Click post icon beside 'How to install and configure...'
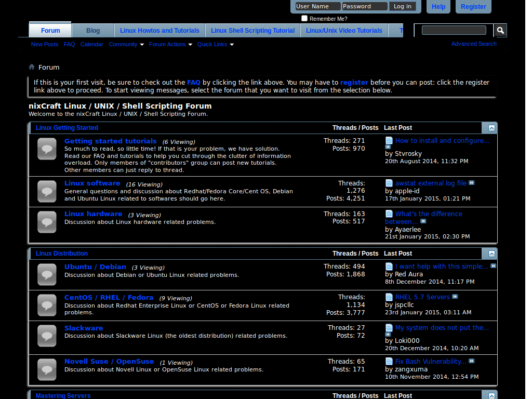 389,140
